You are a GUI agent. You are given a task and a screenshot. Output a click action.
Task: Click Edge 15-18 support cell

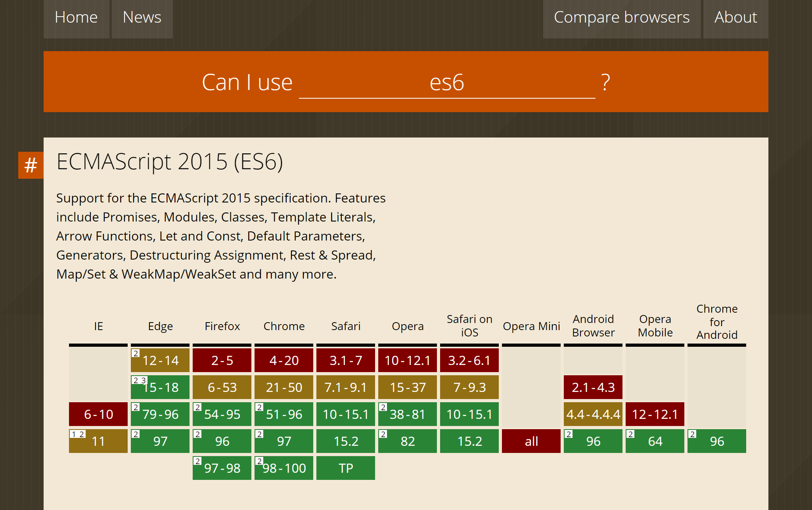(x=160, y=387)
